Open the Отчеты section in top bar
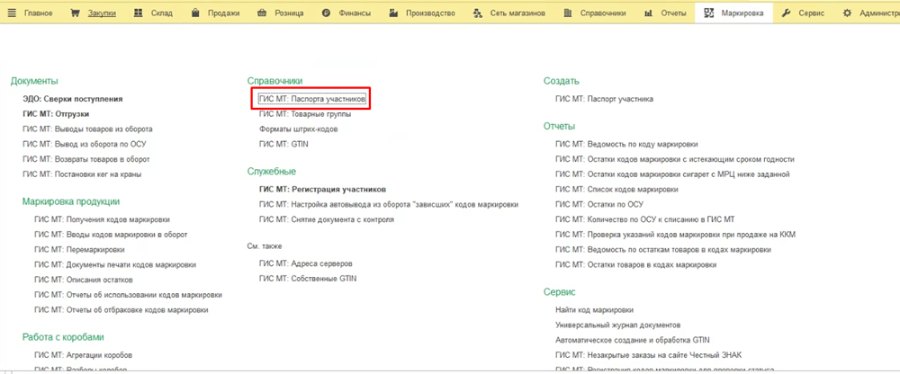This screenshot has height=374, width=900. [665, 13]
